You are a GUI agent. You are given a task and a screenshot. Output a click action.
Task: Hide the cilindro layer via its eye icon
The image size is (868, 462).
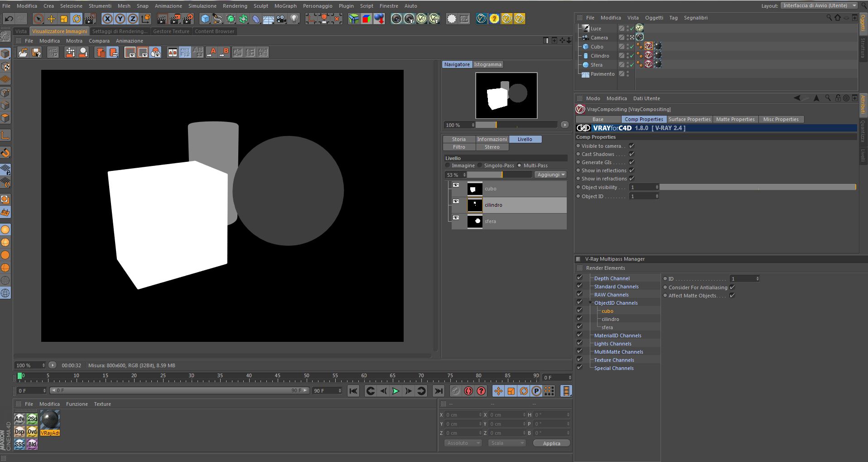456,202
